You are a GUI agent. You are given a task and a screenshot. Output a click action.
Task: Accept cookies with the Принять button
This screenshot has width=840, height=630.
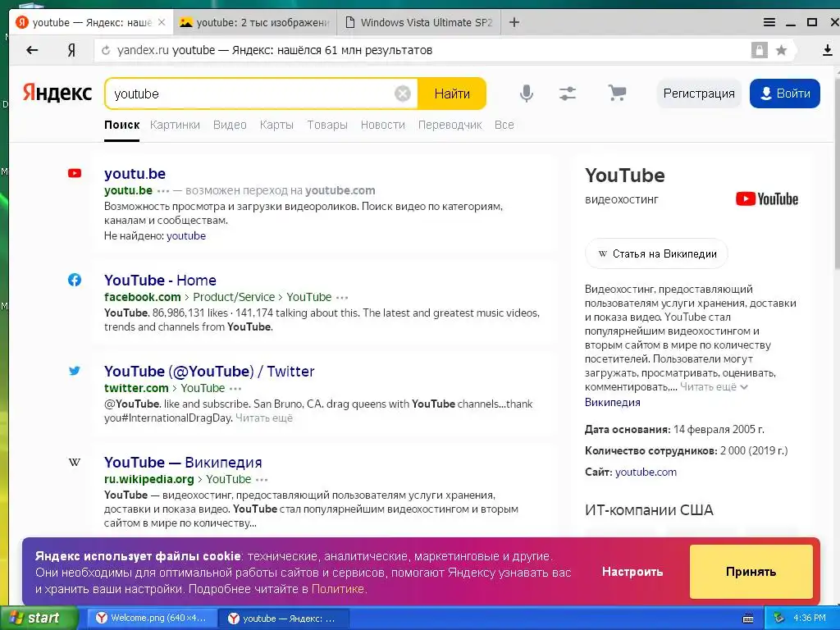(751, 572)
